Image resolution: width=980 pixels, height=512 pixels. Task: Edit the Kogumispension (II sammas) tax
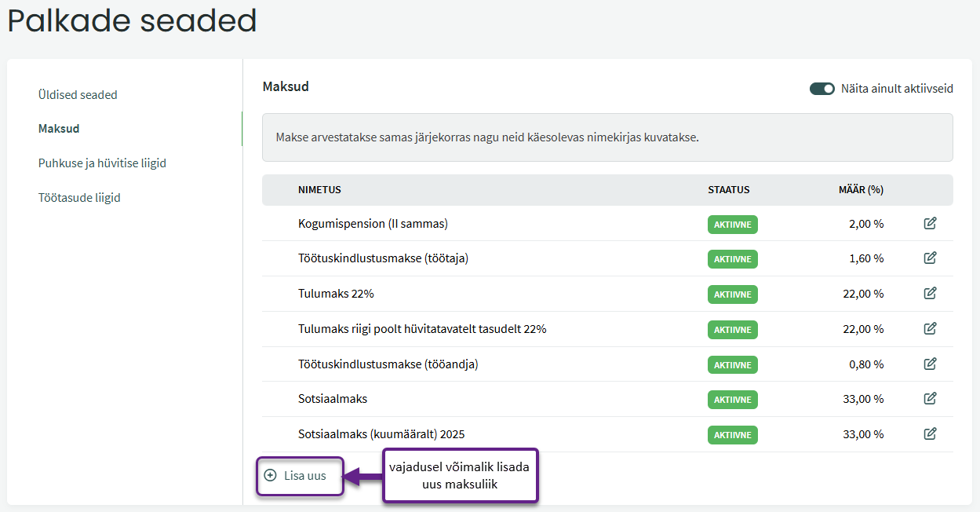(x=930, y=224)
